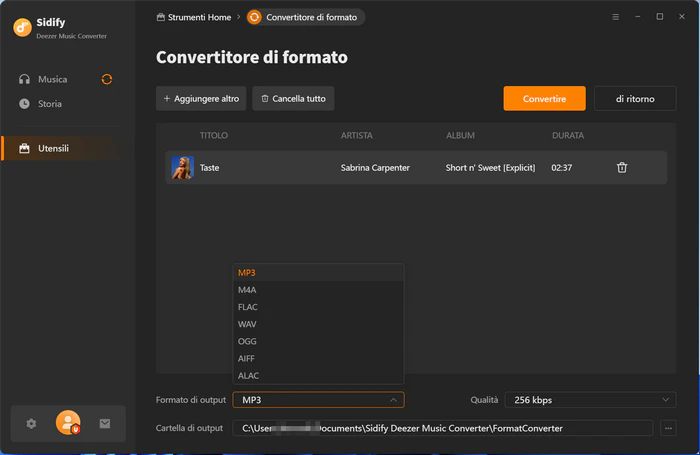
Task: Minimize the Sidify window
Action: (638, 17)
